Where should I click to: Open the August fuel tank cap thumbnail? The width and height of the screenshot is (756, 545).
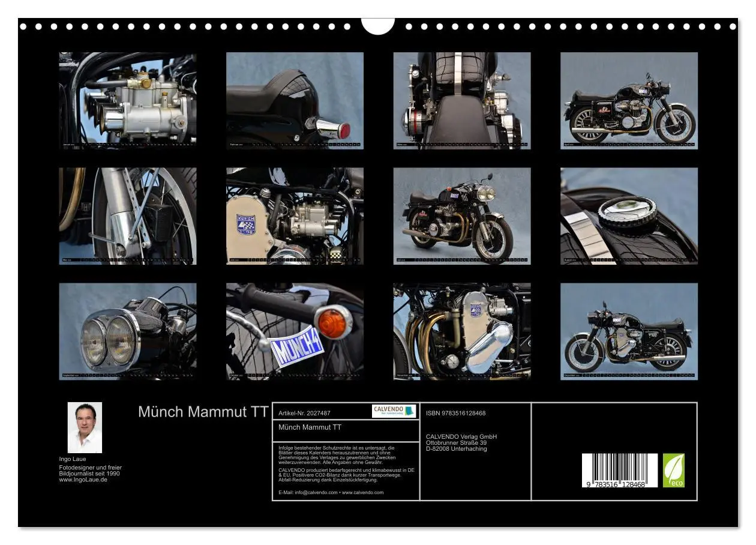pyautogui.click(x=629, y=216)
